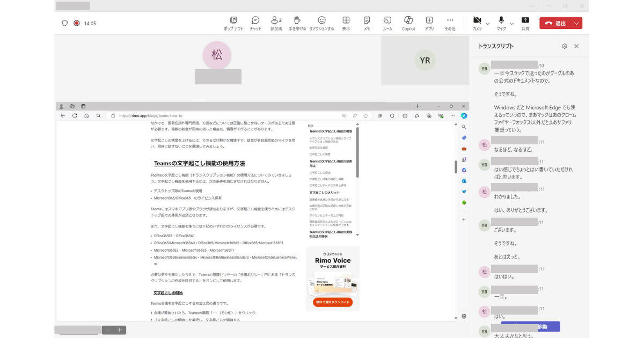
Task: Open the 表示 (View) menu
Action: [x=346, y=23]
